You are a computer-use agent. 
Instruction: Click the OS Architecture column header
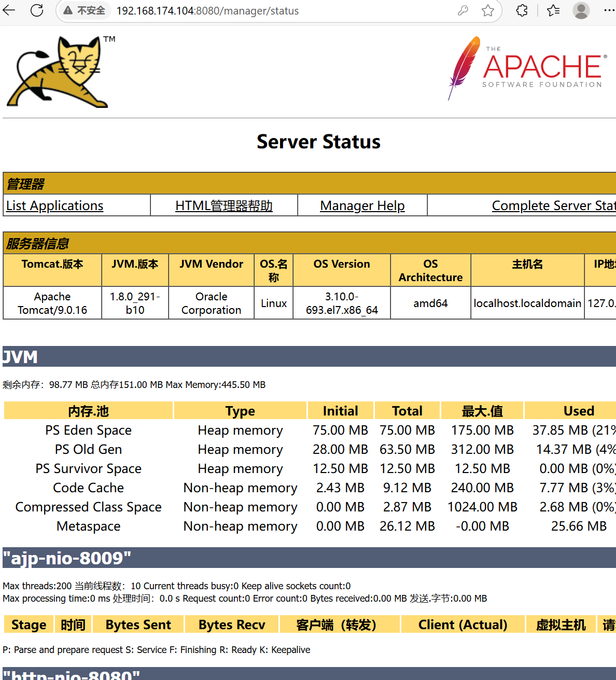point(430,271)
